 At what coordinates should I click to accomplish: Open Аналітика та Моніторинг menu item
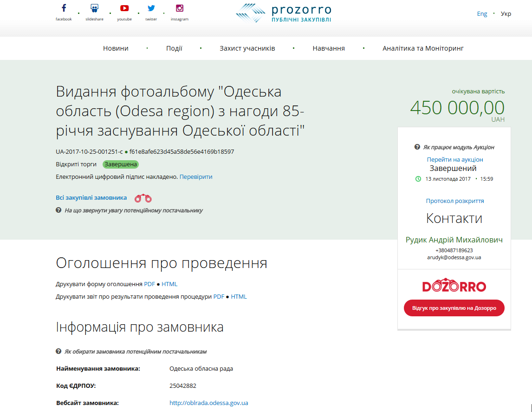tap(423, 48)
